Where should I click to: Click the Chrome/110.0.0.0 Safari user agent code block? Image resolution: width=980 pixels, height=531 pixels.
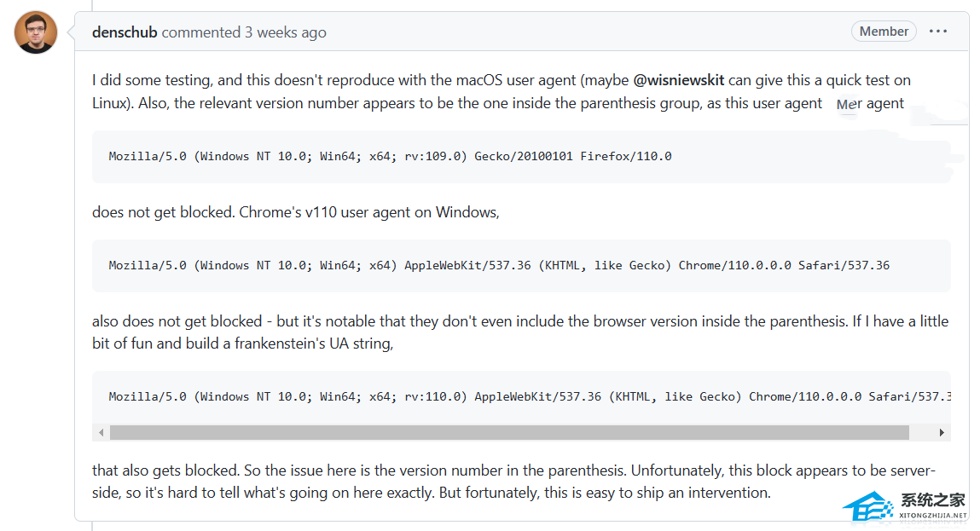coord(499,265)
